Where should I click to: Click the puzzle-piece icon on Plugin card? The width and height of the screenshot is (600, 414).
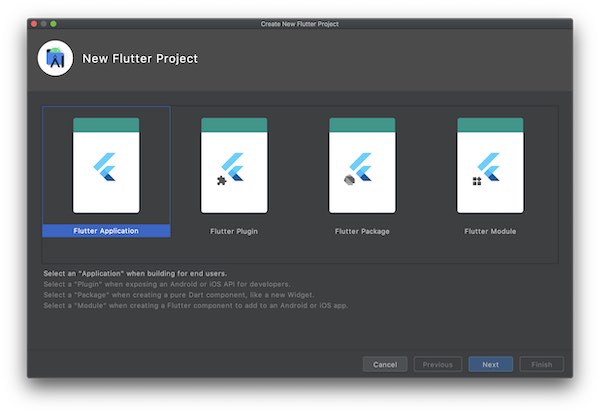click(222, 180)
